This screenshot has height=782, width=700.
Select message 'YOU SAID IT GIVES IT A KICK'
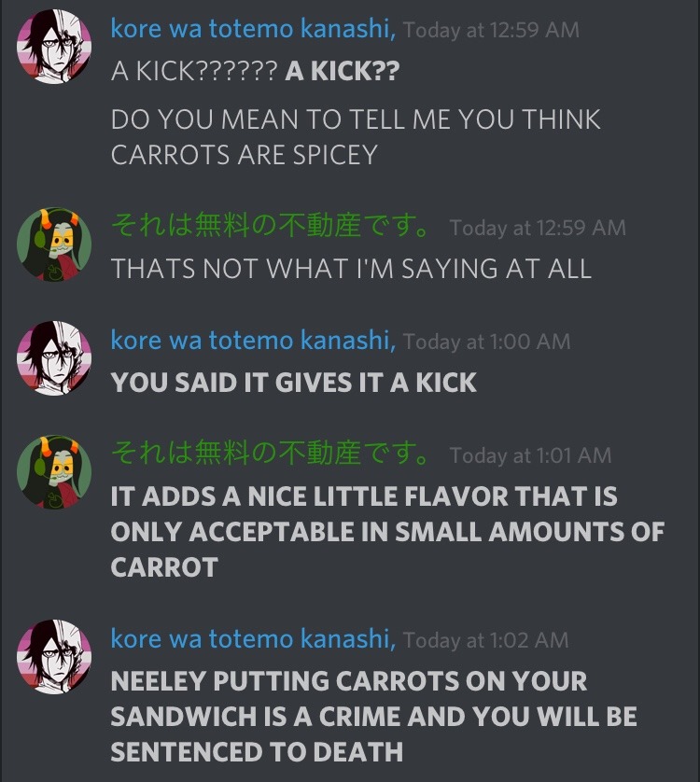pyautogui.click(x=294, y=383)
